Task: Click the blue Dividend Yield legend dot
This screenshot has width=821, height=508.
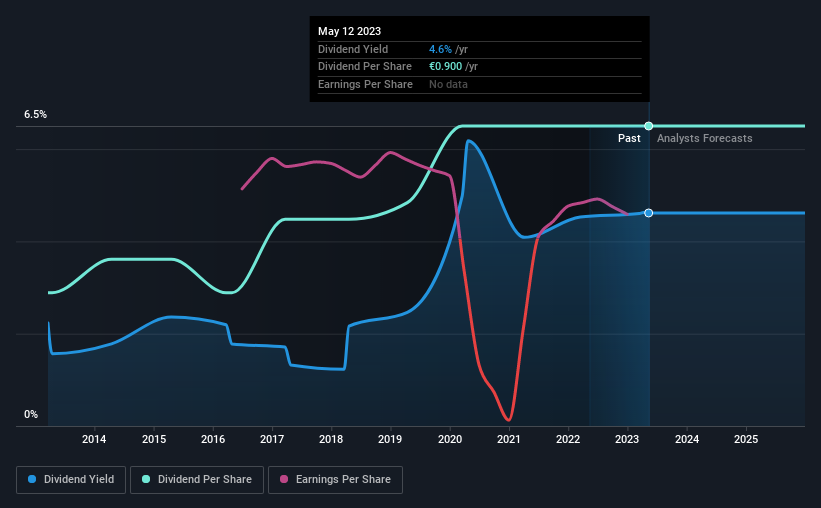Action: 32,479
